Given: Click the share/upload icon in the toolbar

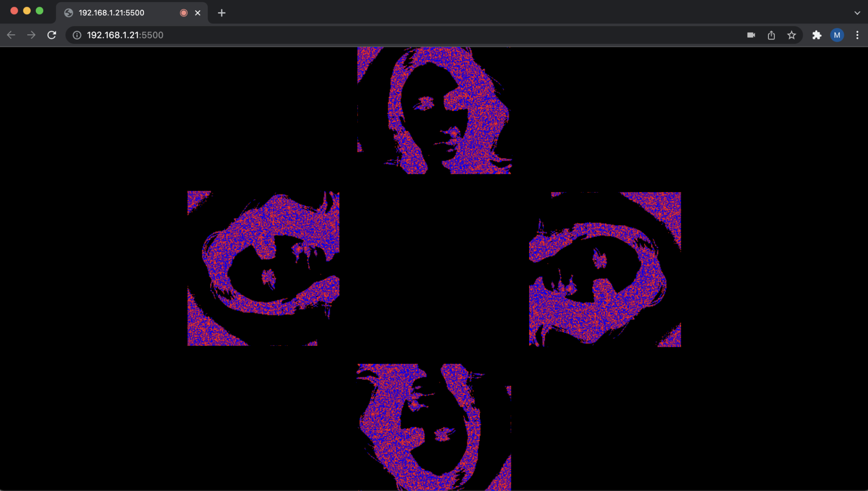Looking at the screenshot, I should click(x=771, y=35).
